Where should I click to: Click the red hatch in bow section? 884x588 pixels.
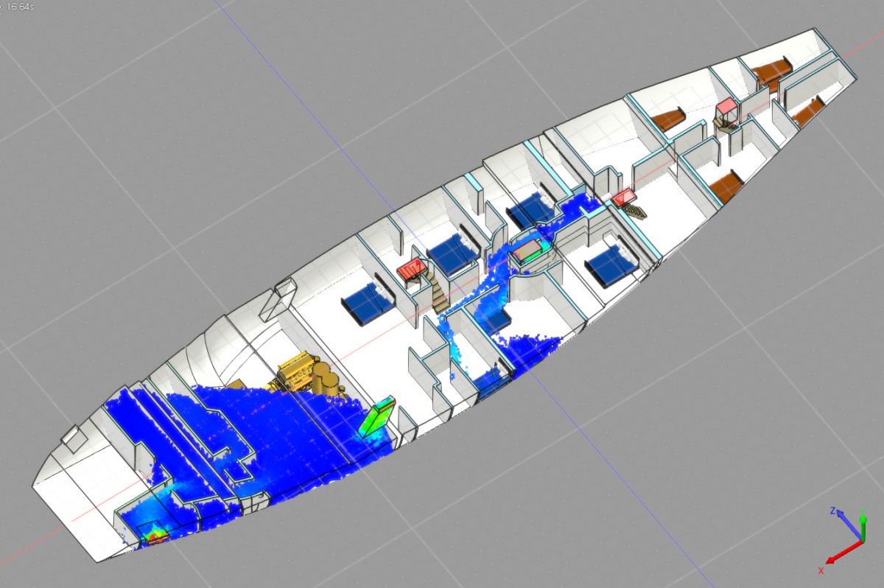[726, 108]
